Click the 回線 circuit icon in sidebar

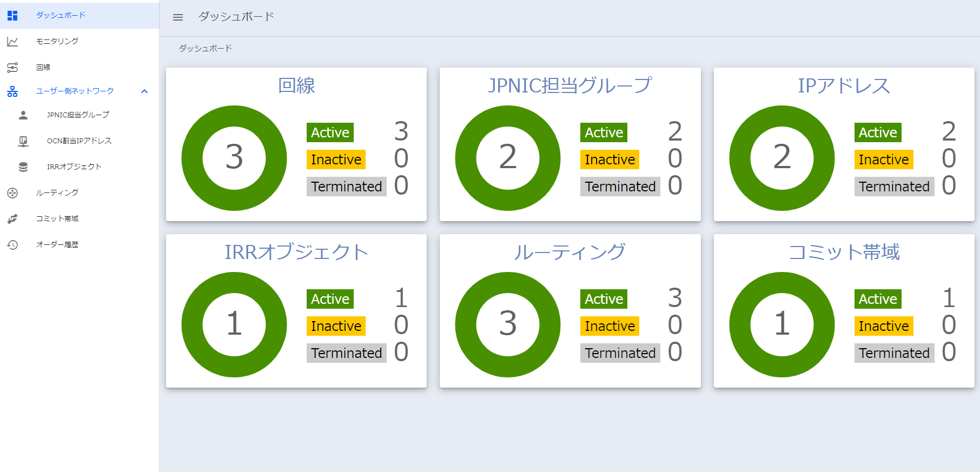pos(12,68)
